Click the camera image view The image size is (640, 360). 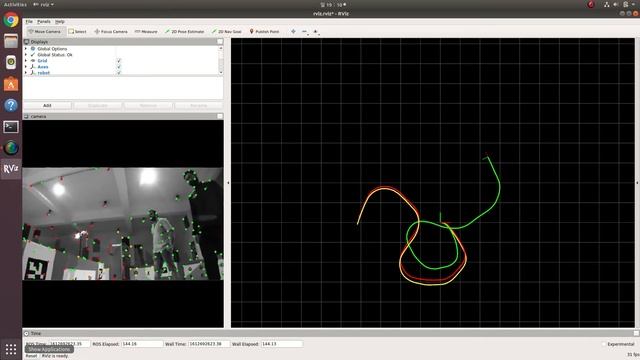123,224
